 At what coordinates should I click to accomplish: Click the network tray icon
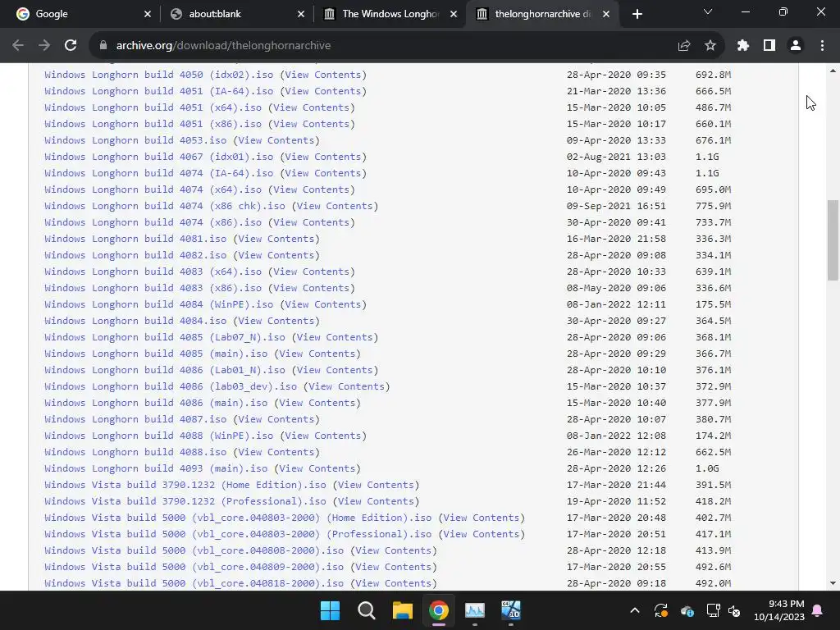coord(713,610)
